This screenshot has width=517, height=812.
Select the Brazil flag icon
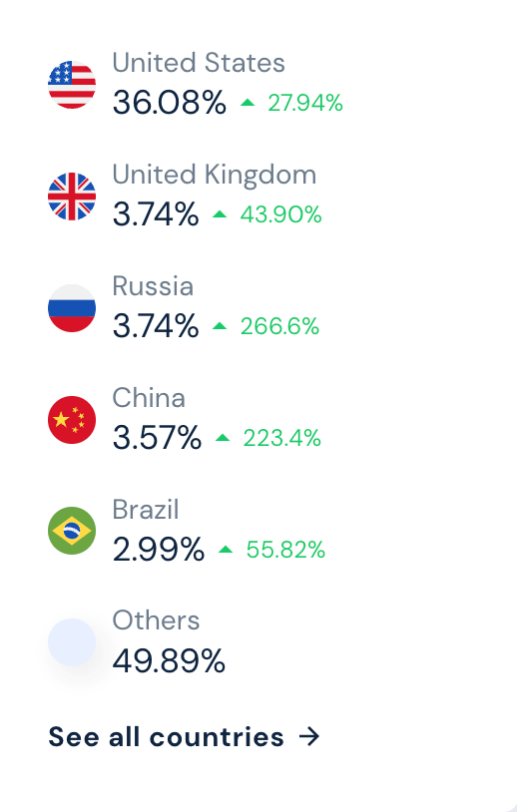[x=72, y=531]
